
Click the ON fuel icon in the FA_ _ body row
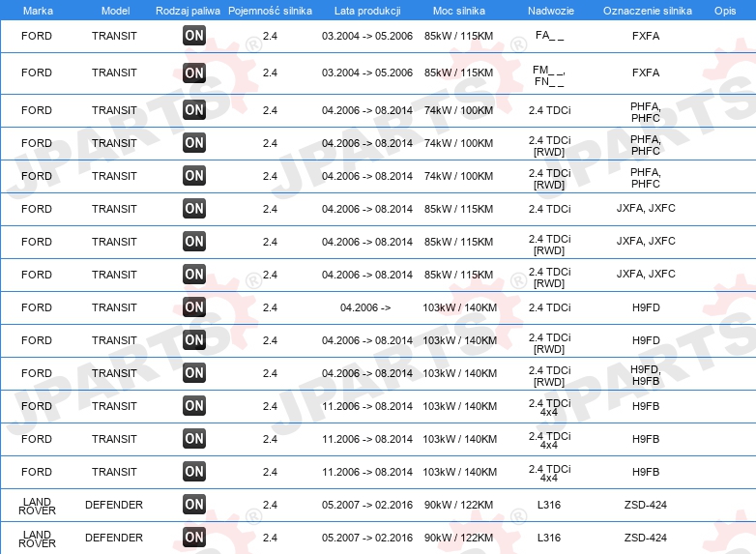pos(194,35)
